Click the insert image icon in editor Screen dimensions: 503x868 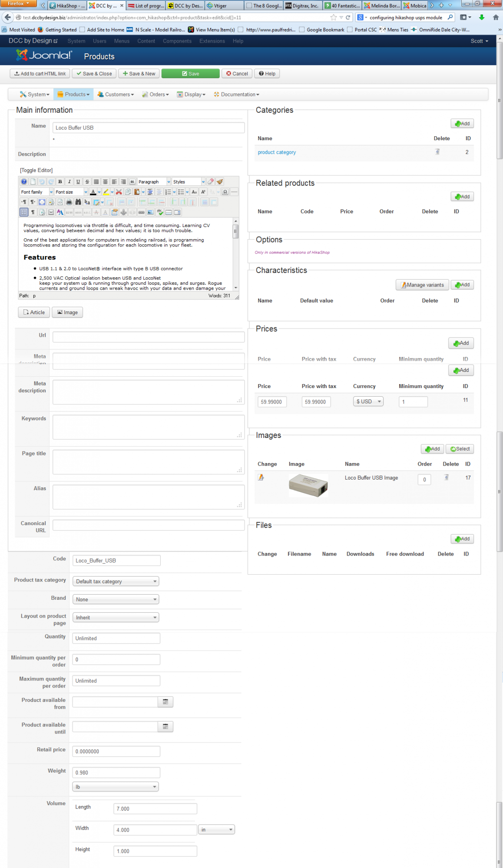click(150, 212)
